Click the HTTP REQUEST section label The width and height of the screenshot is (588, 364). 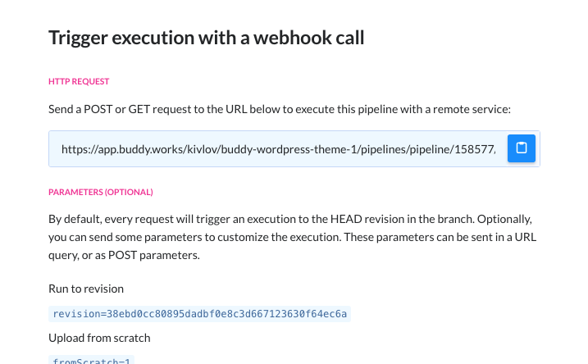click(x=79, y=81)
